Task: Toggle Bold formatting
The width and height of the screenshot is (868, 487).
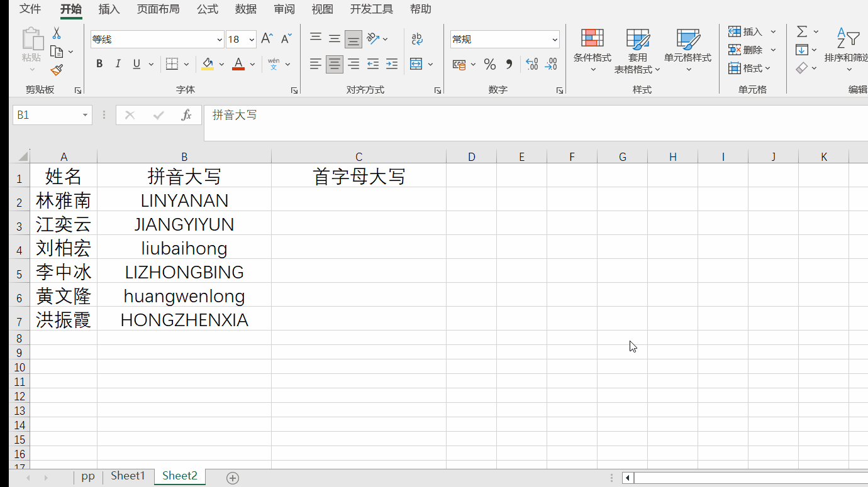Action: 99,64
